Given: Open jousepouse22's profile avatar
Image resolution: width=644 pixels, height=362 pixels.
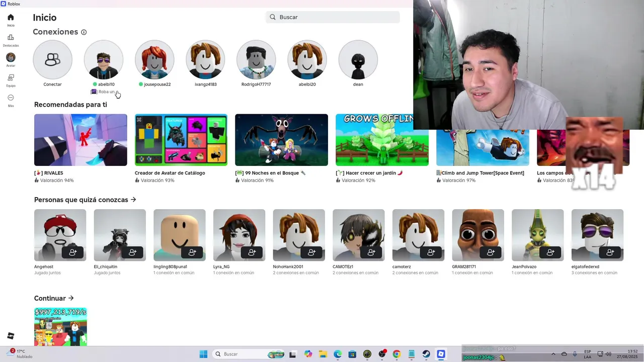Looking at the screenshot, I should (154, 60).
